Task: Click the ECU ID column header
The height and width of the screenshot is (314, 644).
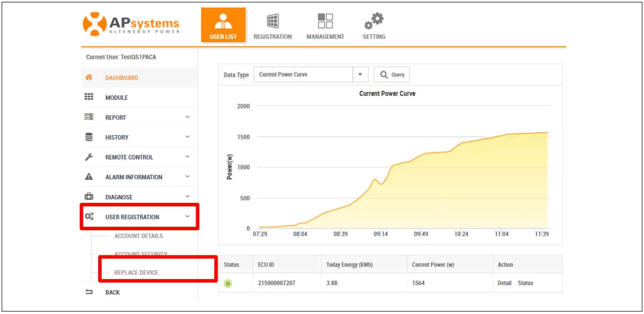Action: tap(266, 265)
